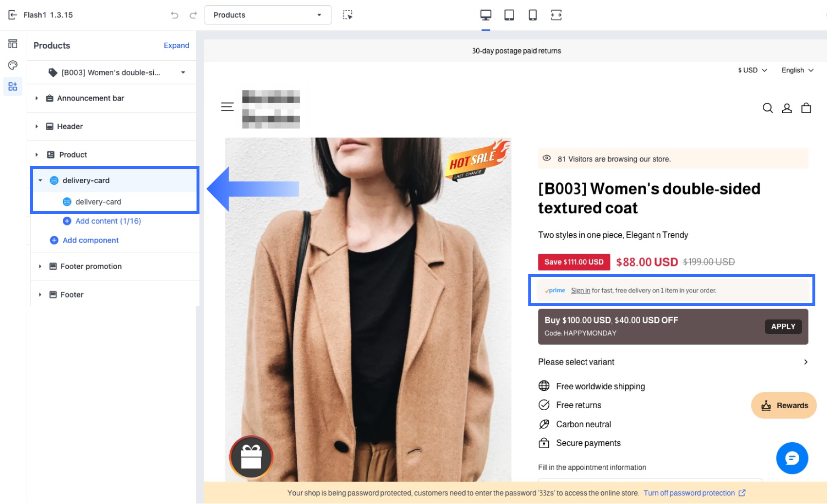Click the $88.00 USD sale price
Image resolution: width=827 pixels, height=504 pixels.
647,262
